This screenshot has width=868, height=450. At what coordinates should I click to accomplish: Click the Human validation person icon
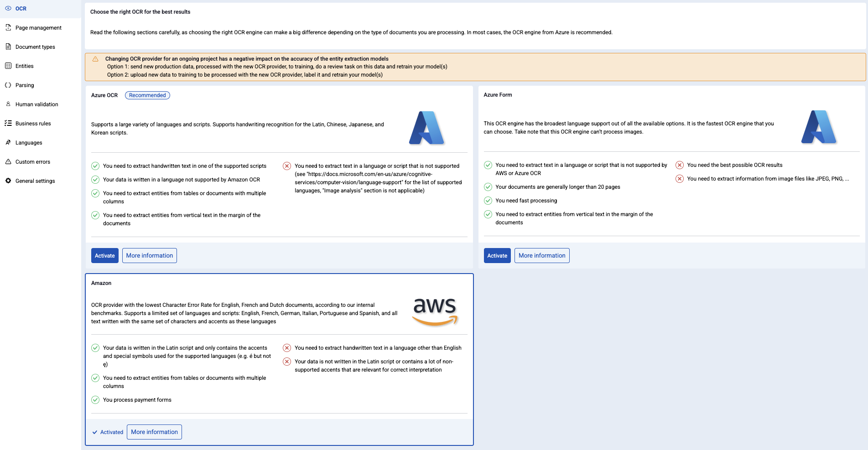pos(8,104)
